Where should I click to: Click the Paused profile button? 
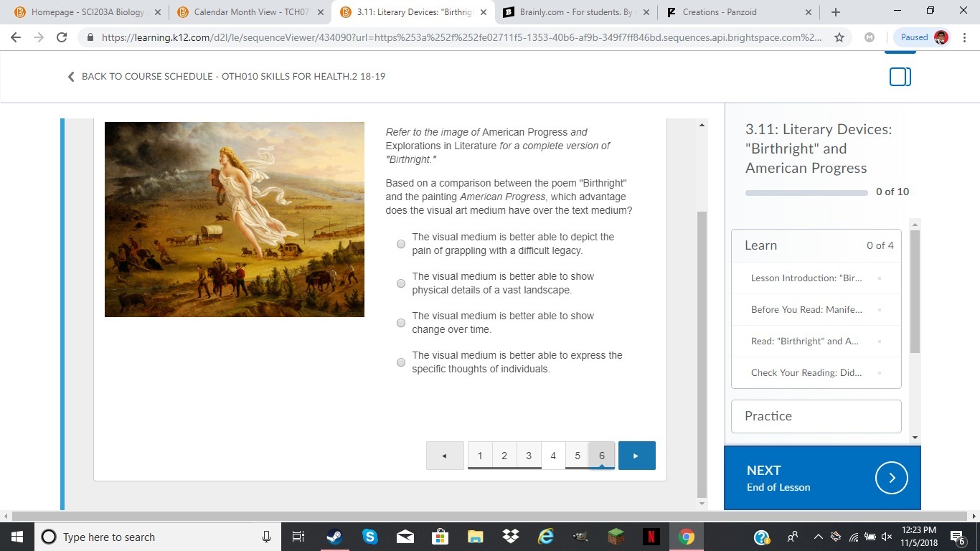(x=924, y=37)
